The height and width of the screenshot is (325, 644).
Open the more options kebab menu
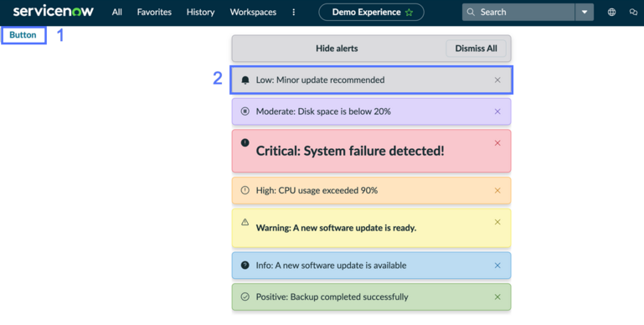[294, 12]
